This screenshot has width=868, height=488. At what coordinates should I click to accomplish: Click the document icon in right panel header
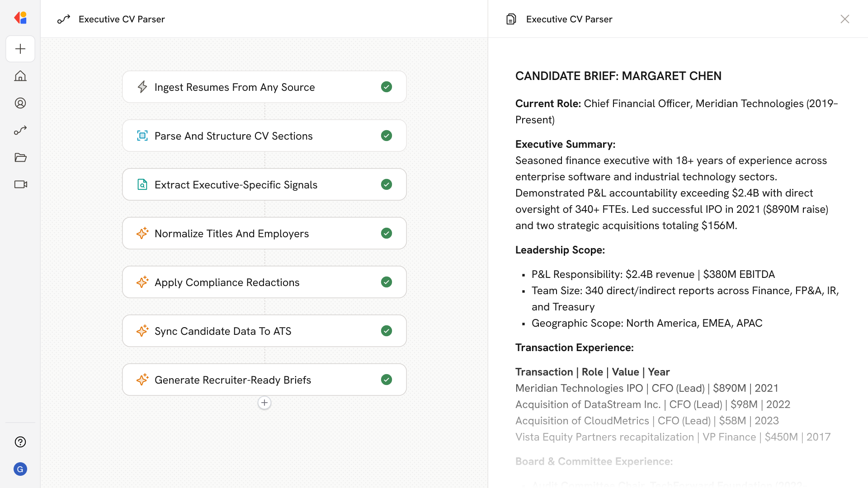point(511,19)
